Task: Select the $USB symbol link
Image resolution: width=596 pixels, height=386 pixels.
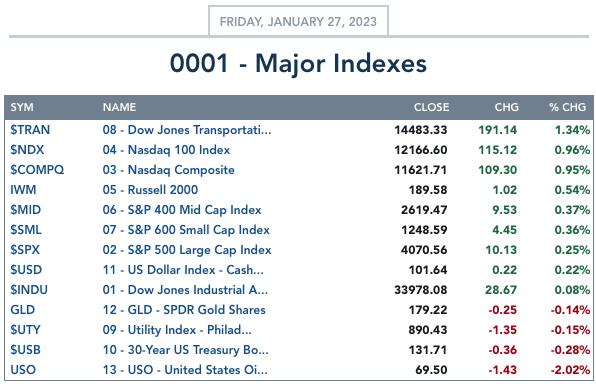Action: tap(25, 350)
